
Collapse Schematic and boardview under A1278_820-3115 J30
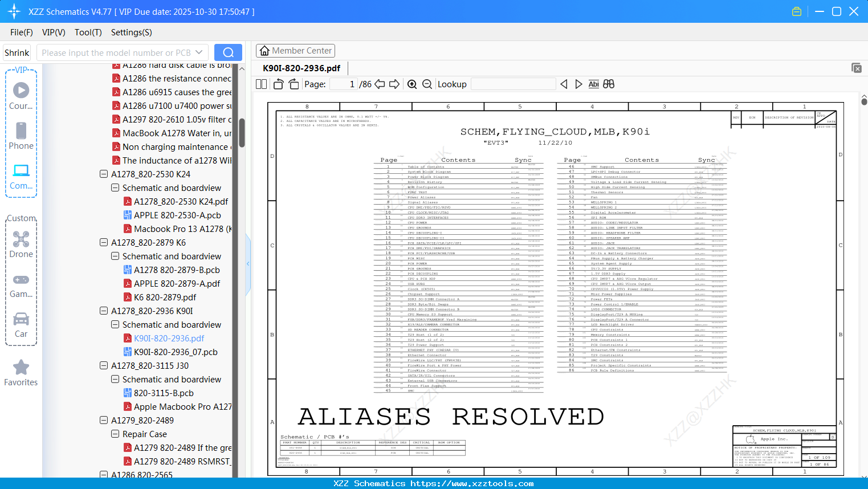pyautogui.click(x=115, y=380)
